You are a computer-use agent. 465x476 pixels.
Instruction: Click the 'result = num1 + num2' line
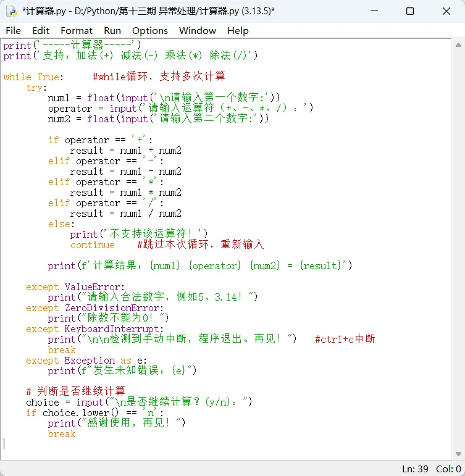(125, 151)
